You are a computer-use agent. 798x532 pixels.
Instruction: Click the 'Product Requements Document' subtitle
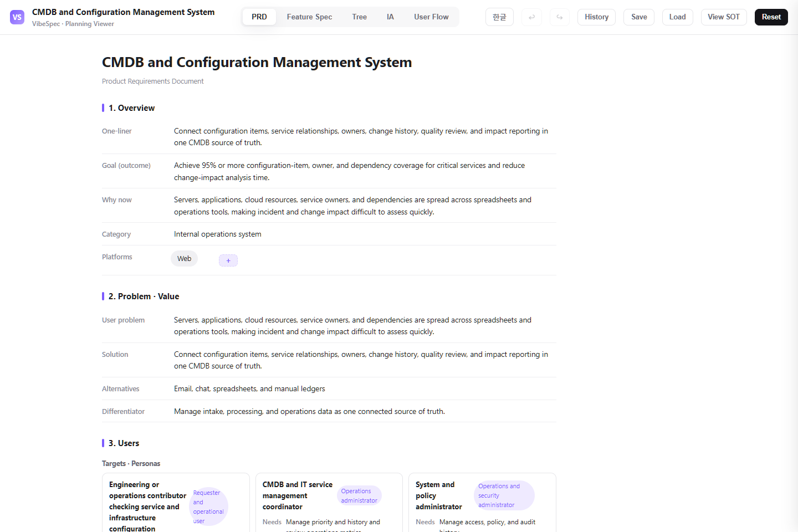[152, 81]
